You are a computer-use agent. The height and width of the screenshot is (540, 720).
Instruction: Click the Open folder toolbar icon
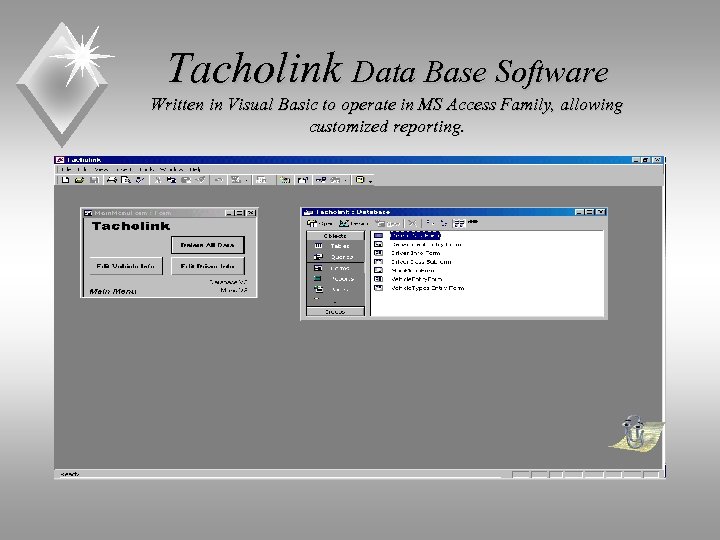click(x=79, y=180)
